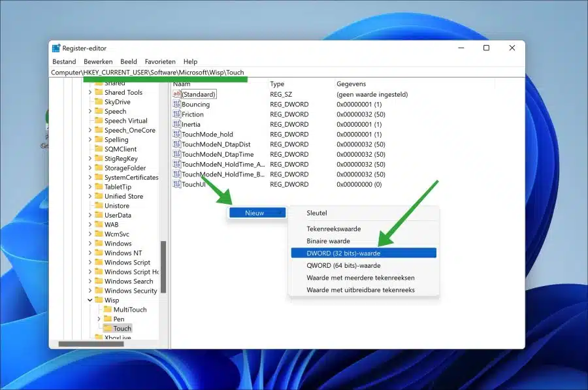
Task: Open the Bewerken menu
Action: (x=98, y=61)
